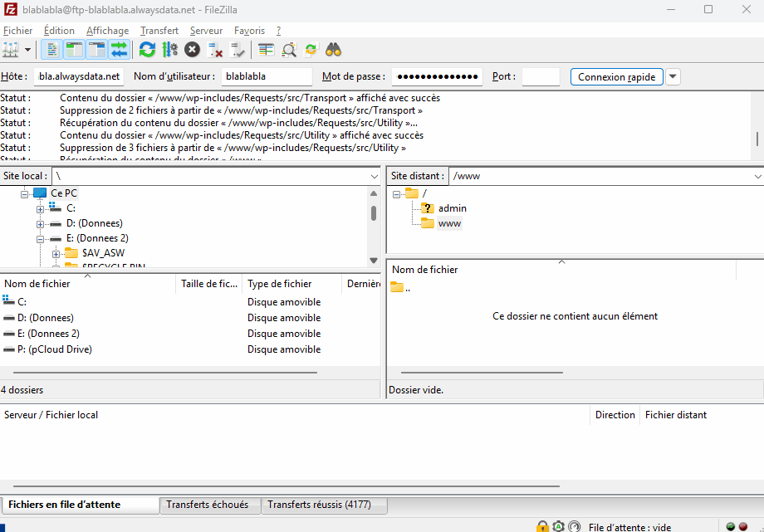The width and height of the screenshot is (764, 532).
Task: Open the Site distant path dropdown
Action: tap(757, 176)
